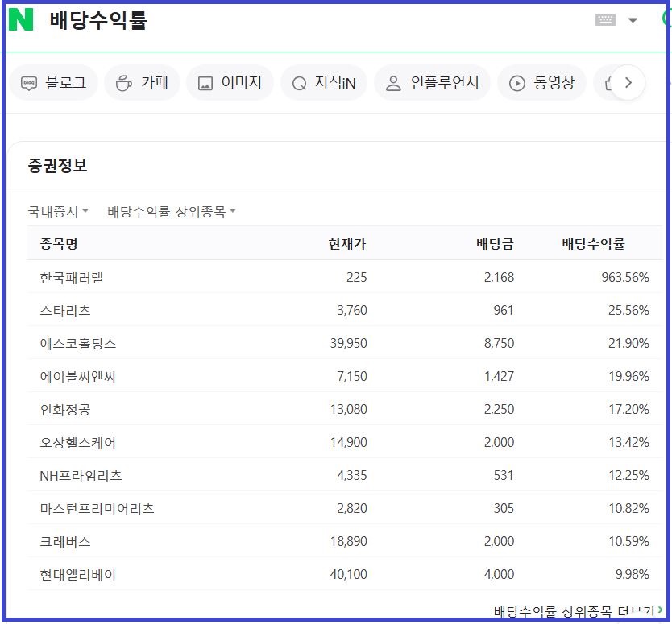
Task: Click the 증권정보 section heading
Action: pyautogui.click(x=57, y=166)
